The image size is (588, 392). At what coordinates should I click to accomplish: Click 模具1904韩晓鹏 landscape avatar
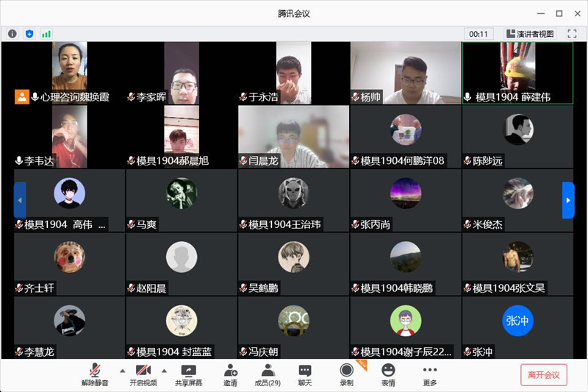406,257
